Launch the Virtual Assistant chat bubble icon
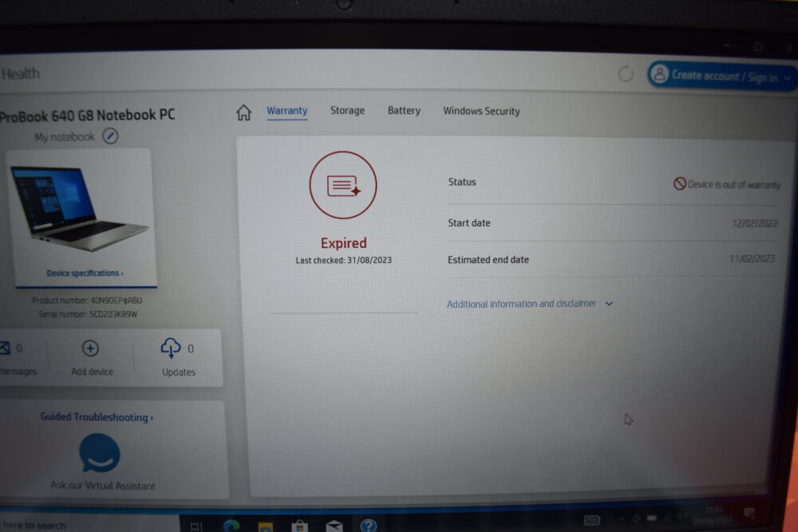The image size is (798, 532). click(x=100, y=453)
